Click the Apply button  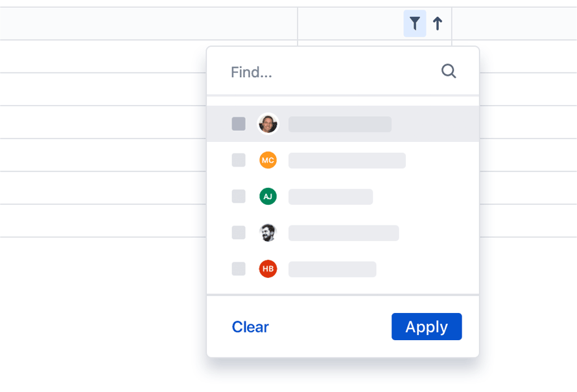coord(427,327)
